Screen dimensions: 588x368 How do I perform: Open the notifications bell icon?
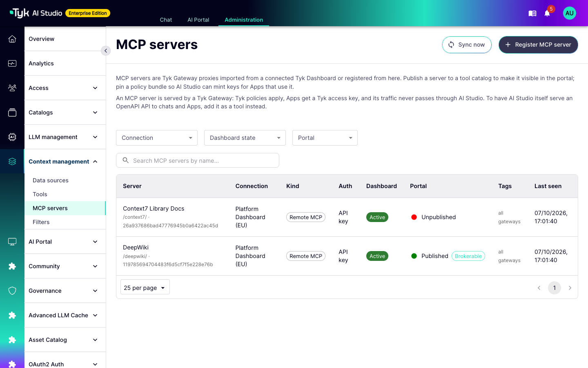point(547,13)
